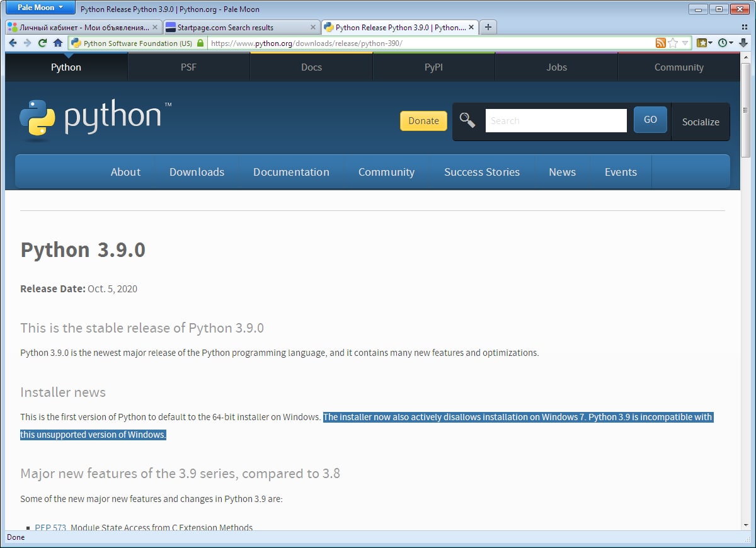Screen dimensions: 756x548
Task: Open the Pale Moon application menu
Action: pos(40,8)
